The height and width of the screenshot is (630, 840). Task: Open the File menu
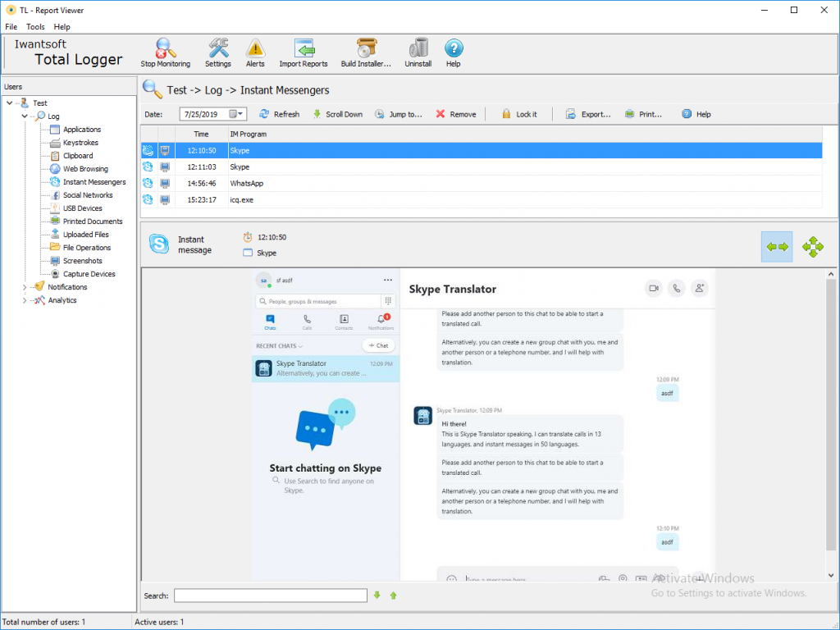coord(11,27)
